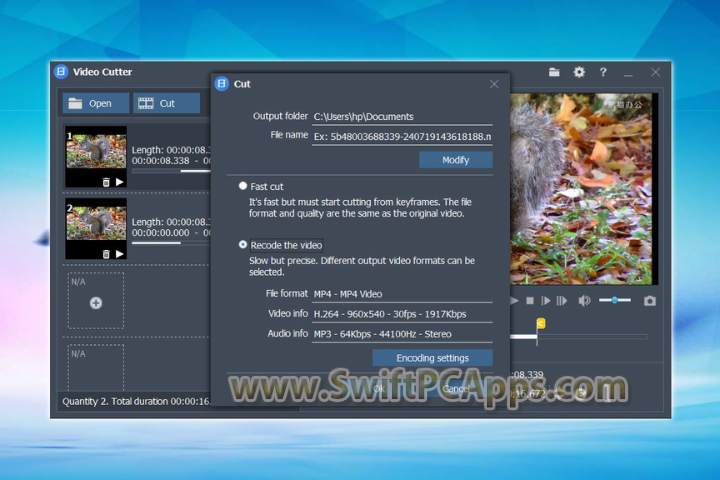Viewport: 720px width, 480px height.
Task: Play clip 2 using its play icon
Action: click(120, 254)
